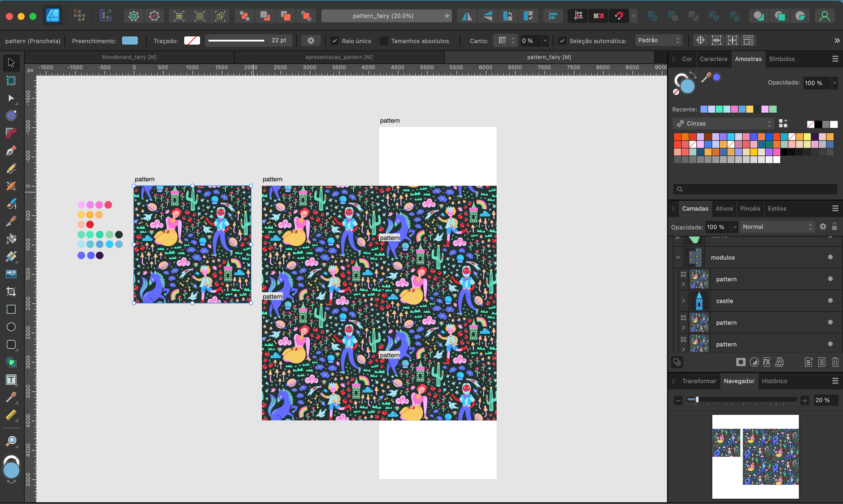Toggle Move by Whole Pixels icon

tap(599, 16)
